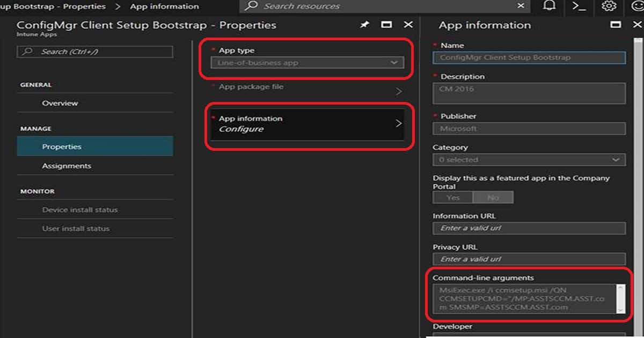The height and width of the screenshot is (338, 644).
Task: Launch Cloud Shell from top bar
Action: (x=579, y=6)
